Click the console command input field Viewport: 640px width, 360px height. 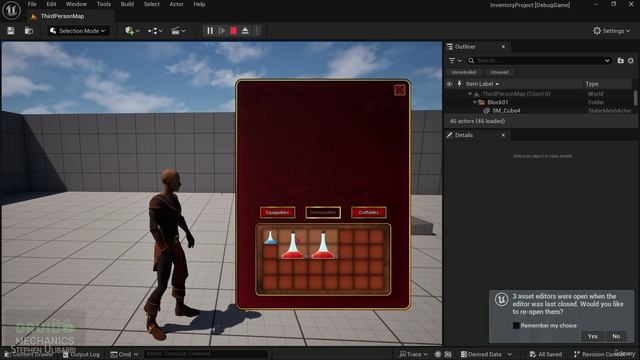205,354
